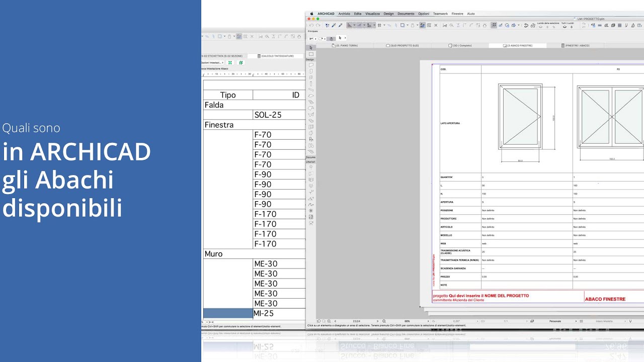This screenshot has width=644, height=362.
Task: Inject parameters with the syringe icon
Action: tap(340, 25)
